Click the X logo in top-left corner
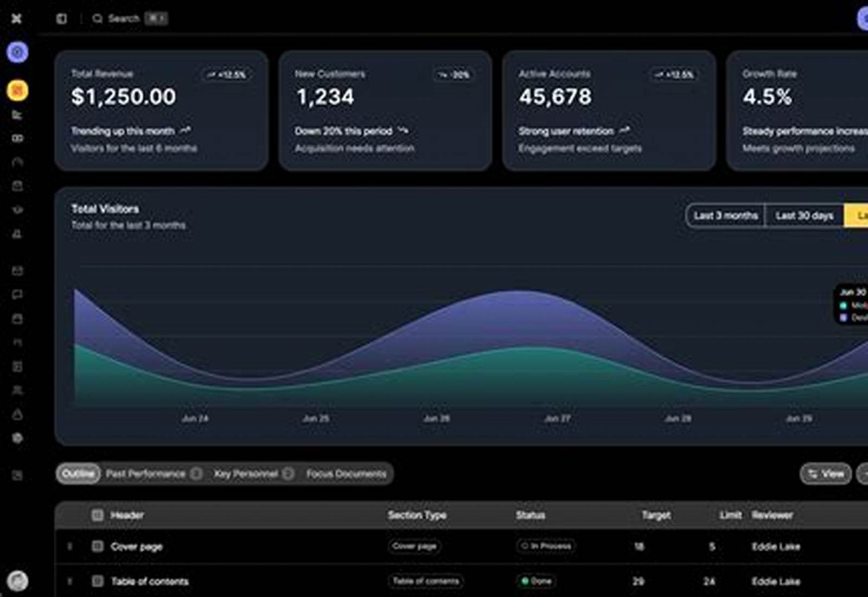The height and width of the screenshot is (597, 868). pyautogui.click(x=17, y=18)
